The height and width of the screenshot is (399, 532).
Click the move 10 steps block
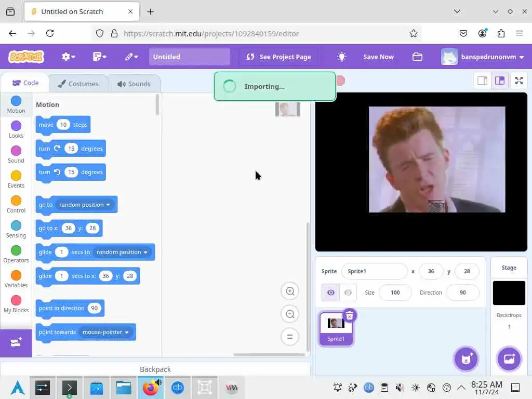click(63, 125)
